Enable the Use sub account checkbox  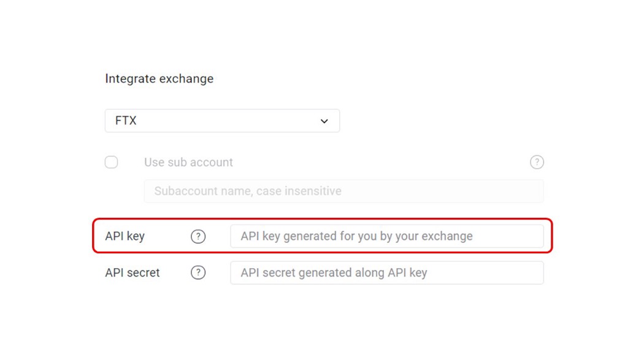click(111, 163)
